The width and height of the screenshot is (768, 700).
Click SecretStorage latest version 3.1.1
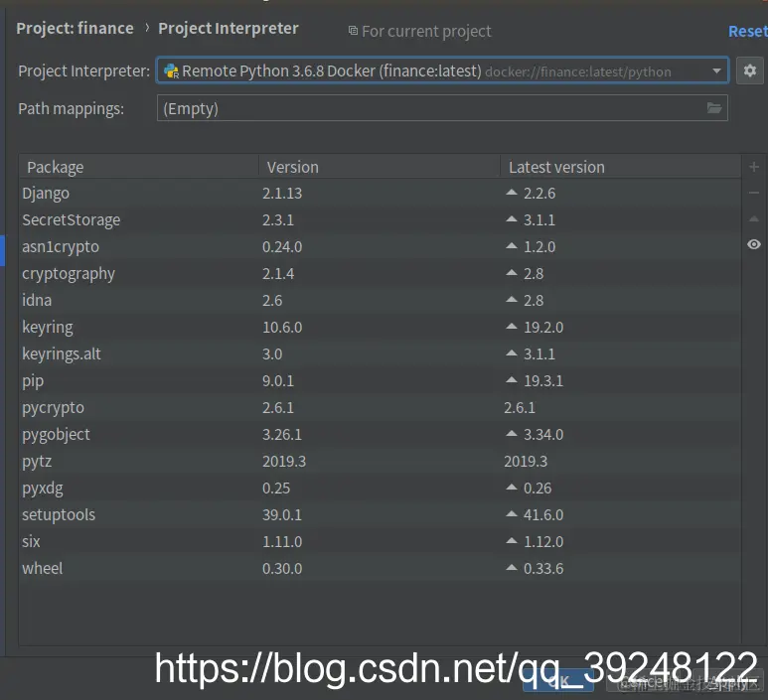(539, 220)
